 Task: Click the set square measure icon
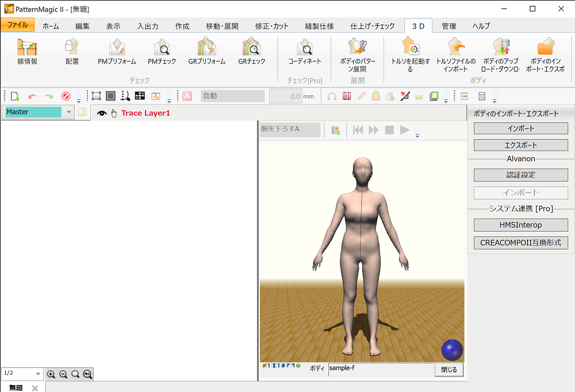coord(404,96)
